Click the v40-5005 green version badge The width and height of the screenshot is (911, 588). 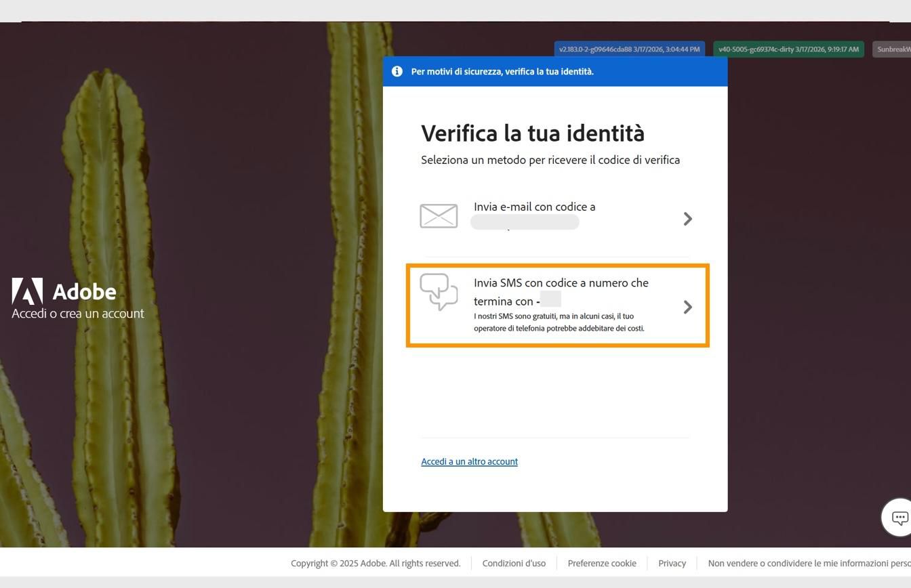pos(788,49)
